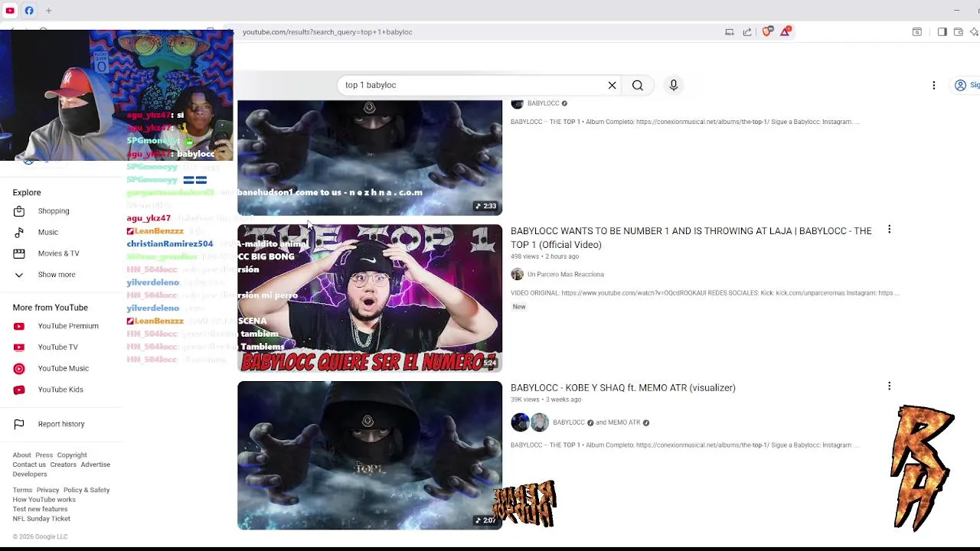Open Shopping in Explore sidebar

54,211
